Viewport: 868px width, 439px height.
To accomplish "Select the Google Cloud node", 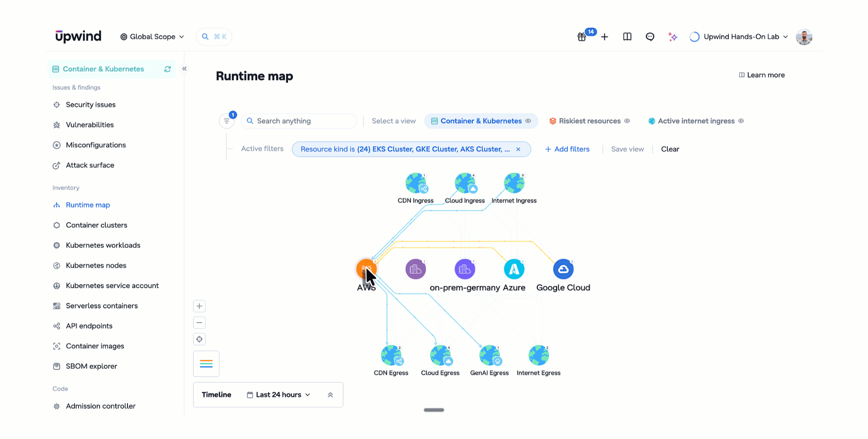I will pyautogui.click(x=563, y=269).
